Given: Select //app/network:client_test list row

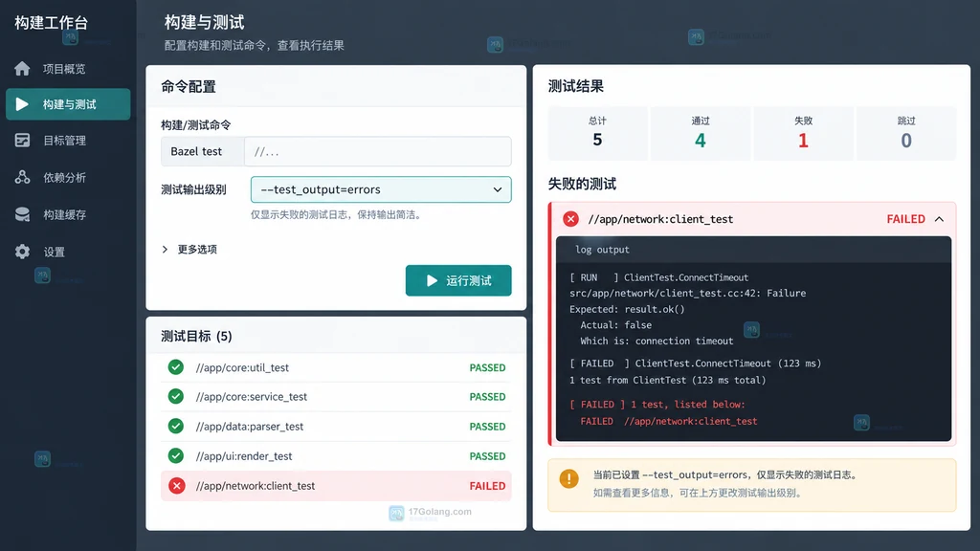Looking at the screenshot, I should [x=336, y=485].
